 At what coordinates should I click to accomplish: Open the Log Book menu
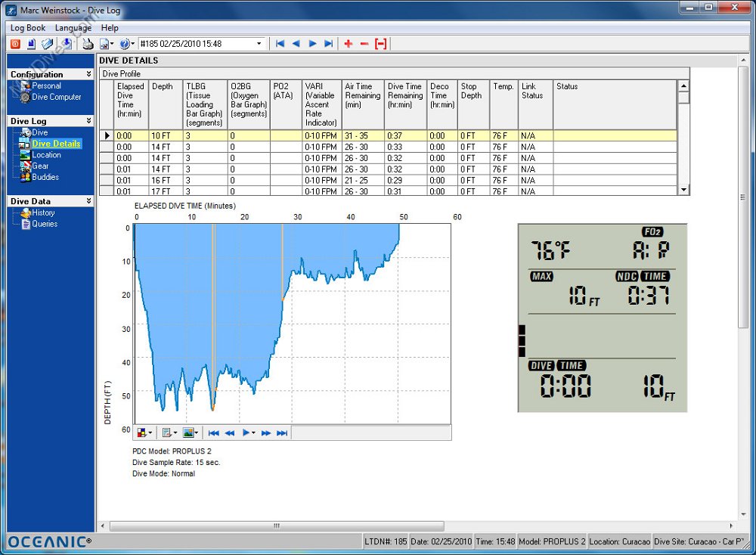(28, 28)
